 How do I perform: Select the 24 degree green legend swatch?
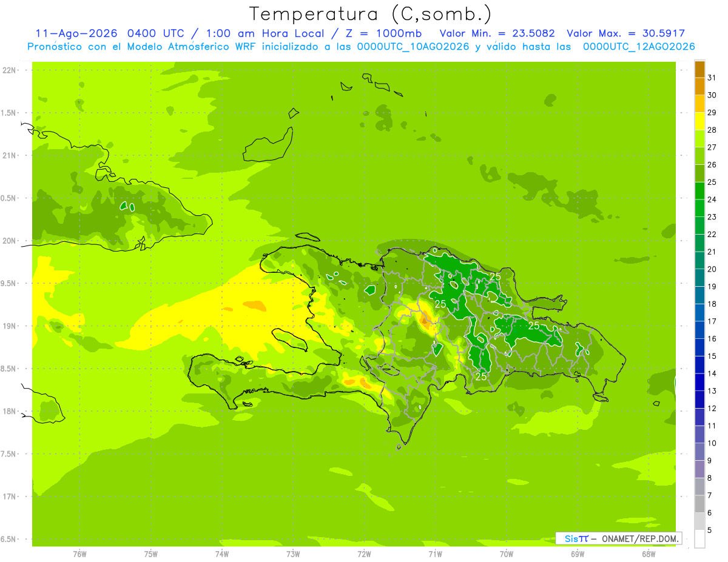699,192
